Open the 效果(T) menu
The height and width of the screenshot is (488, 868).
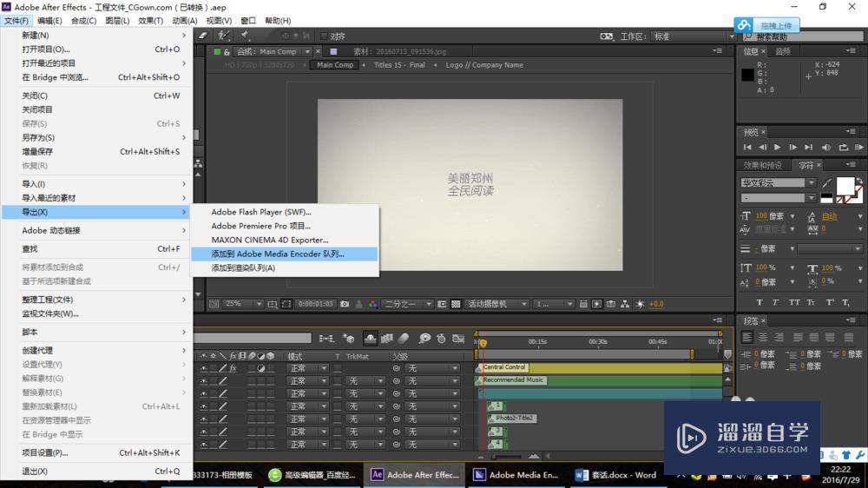(150, 21)
